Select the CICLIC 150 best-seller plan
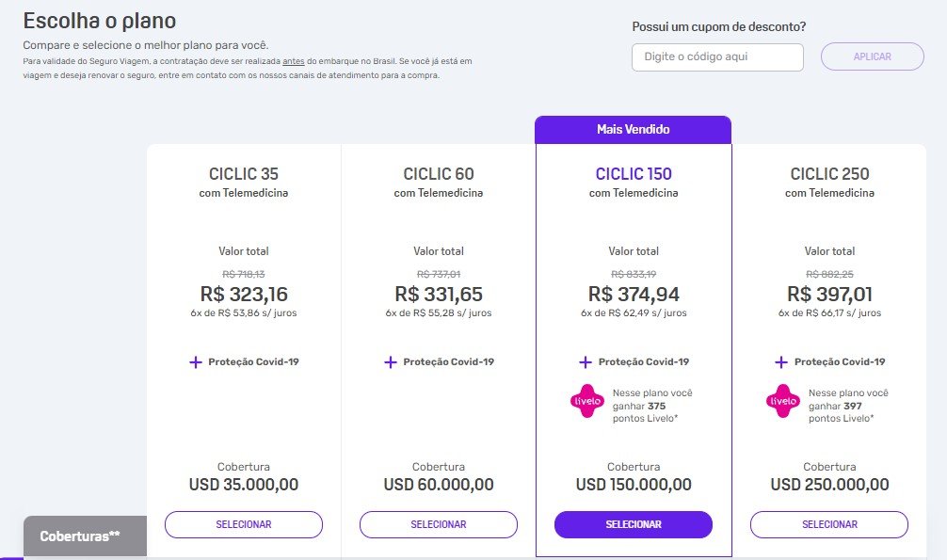 (x=634, y=524)
